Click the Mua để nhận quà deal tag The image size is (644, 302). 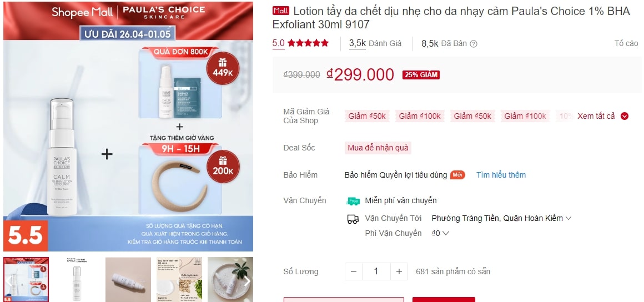[x=378, y=148]
